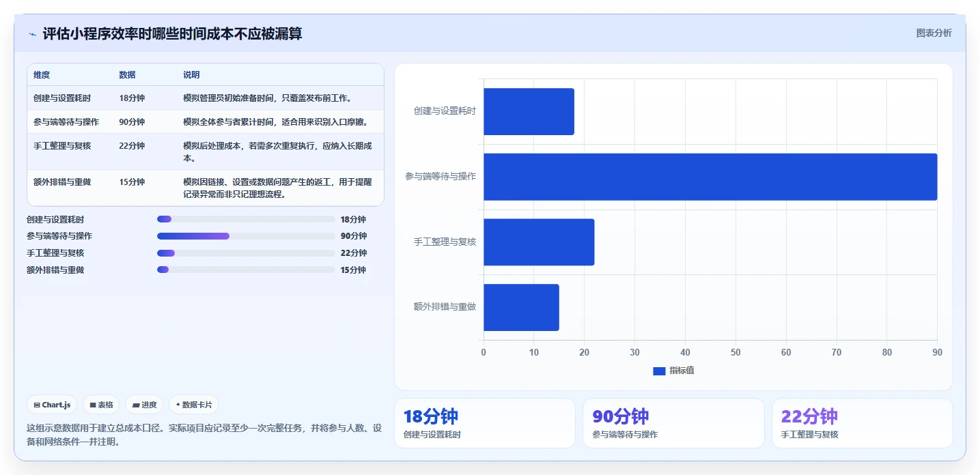Select the 参与端等待与操作 cell in the table

(x=66, y=122)
